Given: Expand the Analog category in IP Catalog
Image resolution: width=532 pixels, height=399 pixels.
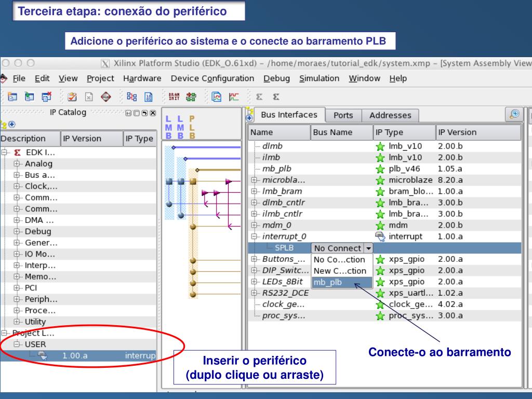Looking at the screenshot, I should [16, 164].
